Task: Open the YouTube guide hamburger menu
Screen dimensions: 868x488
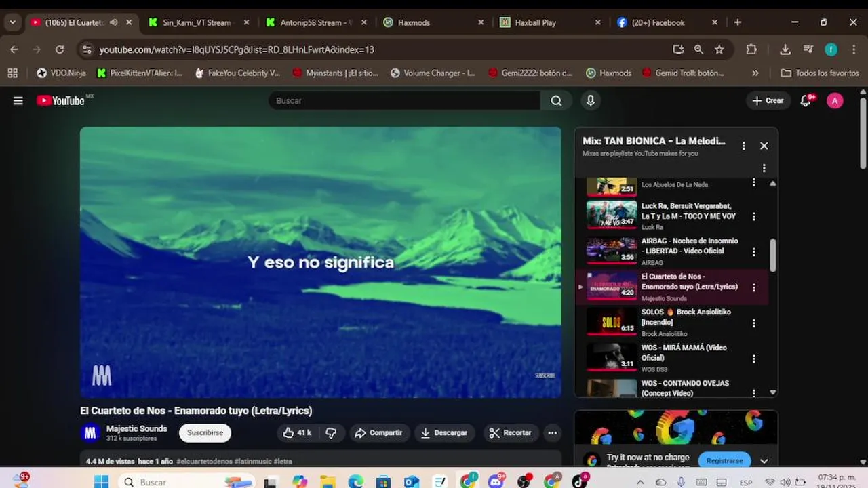Action: click(18, 100)
